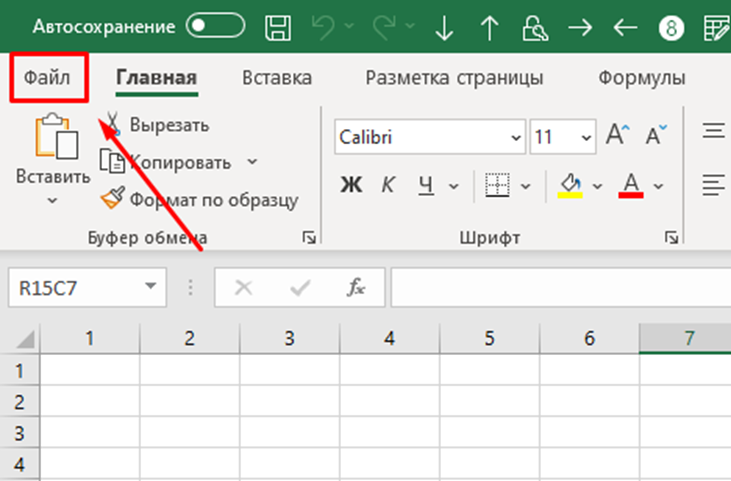This screenshot has height=481, width=731.
Task: Click the align text left icon
Action: 714,185
